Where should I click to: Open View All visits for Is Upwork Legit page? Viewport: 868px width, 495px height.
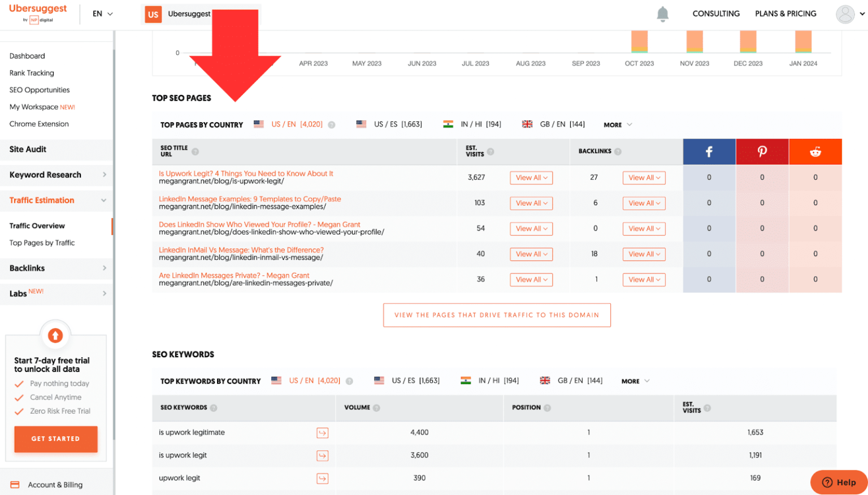[x=531, y=177]
